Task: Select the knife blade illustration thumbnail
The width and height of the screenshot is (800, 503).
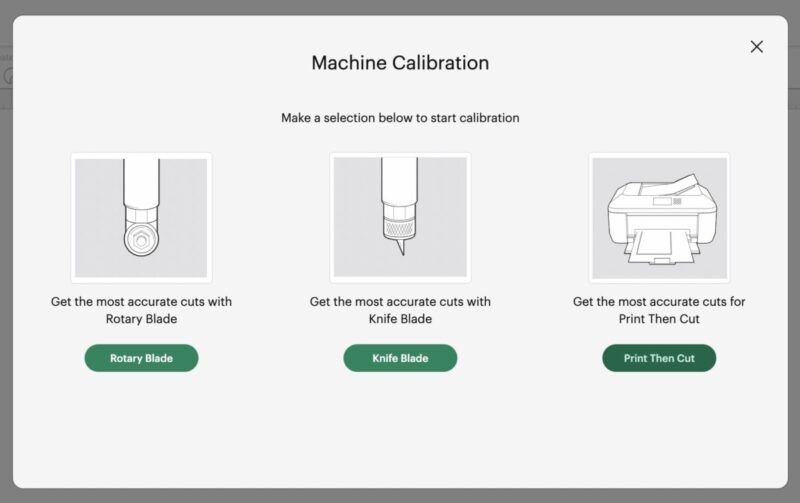Action: click(400, 218)
